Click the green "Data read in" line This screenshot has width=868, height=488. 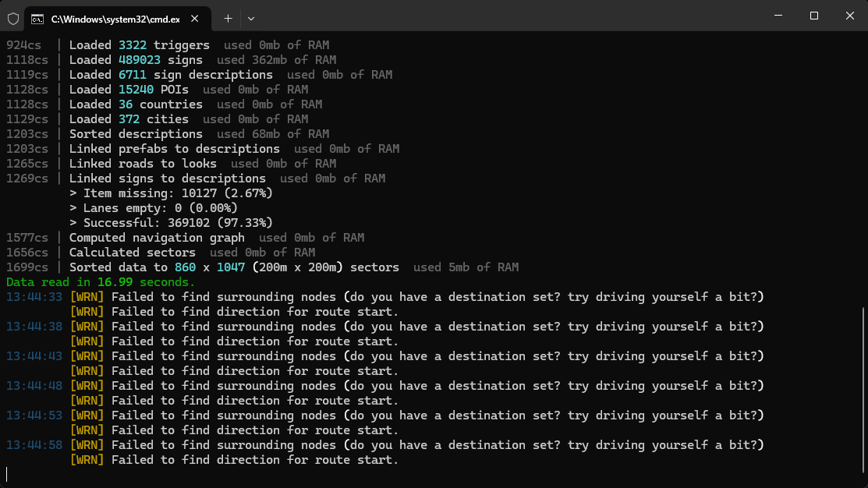tap(100, 282)
